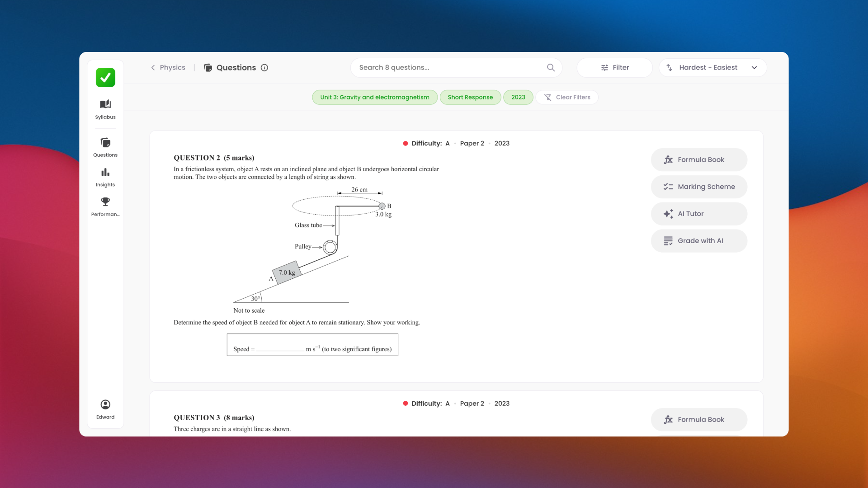
Task: Select the Questions tab in sidebar
Action: coord(105,147)
